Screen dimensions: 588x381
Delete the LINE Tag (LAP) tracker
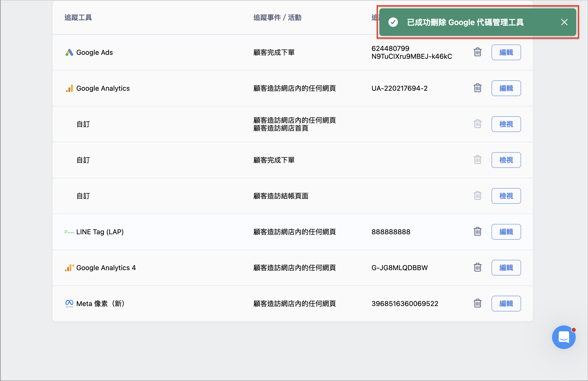click(x=477, y=232)
